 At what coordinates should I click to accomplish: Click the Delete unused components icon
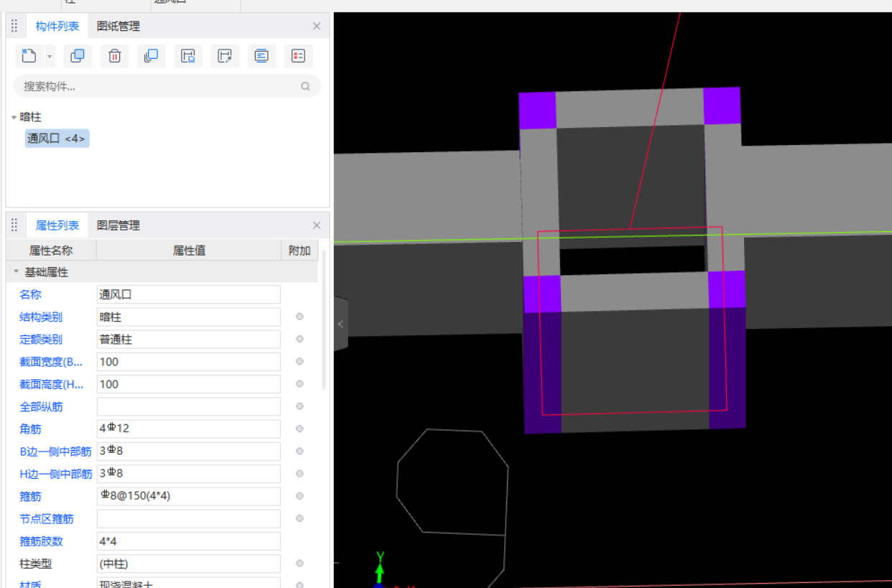(299, 56)
